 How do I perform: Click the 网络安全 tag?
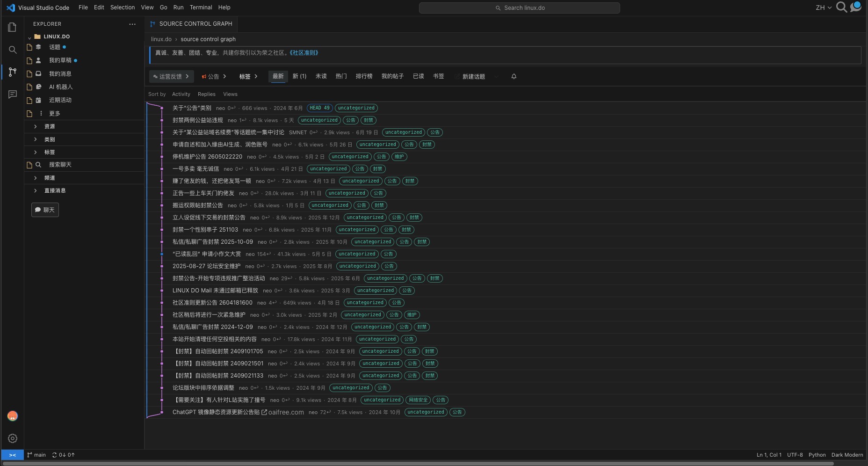point(418,400)
